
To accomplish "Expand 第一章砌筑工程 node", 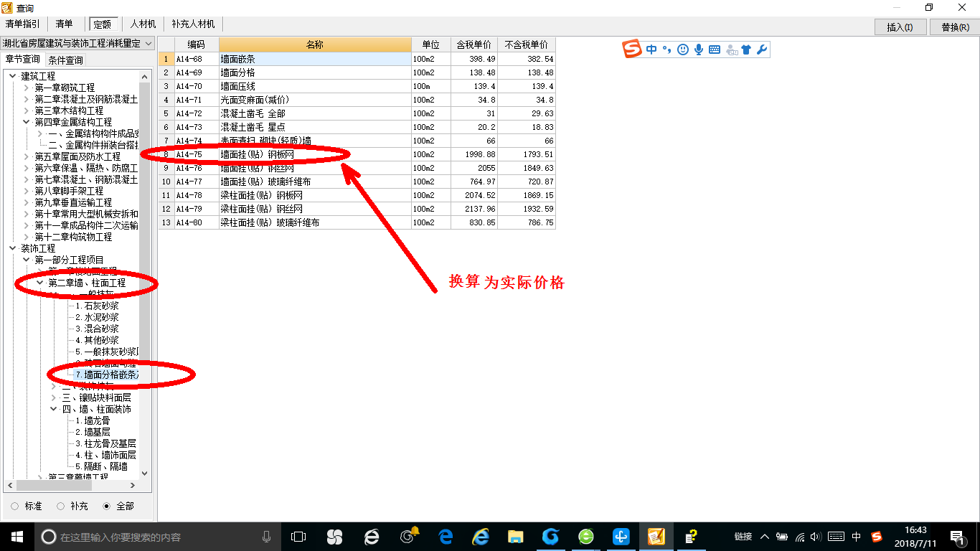I will tap(27, 88).
